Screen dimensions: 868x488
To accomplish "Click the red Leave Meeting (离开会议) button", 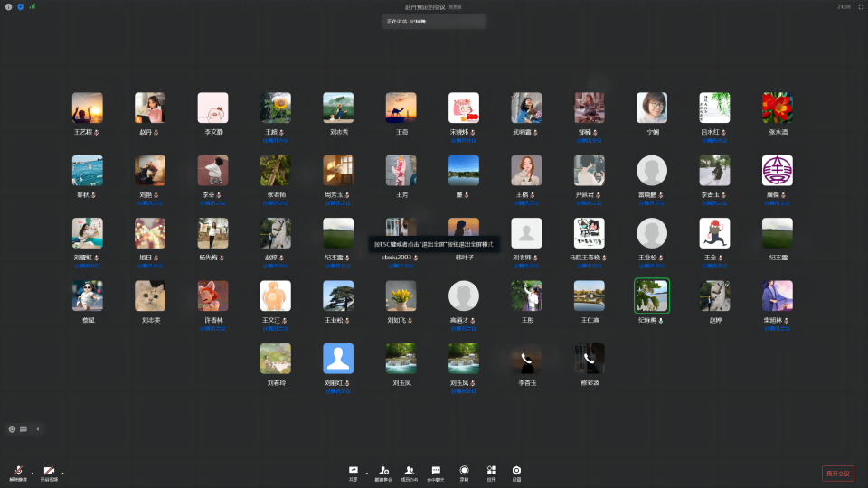I will [837, 473].
